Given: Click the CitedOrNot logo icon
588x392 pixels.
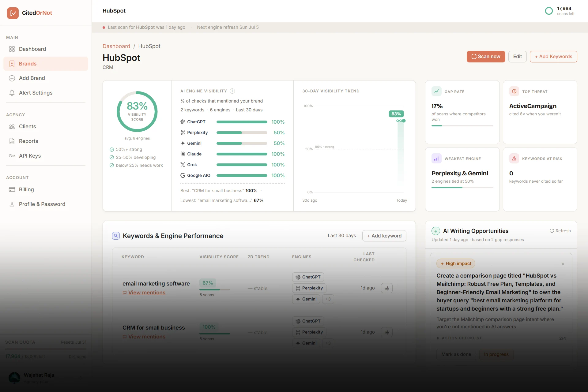Looking at the screenshot, I should click(x=13, y=13).
